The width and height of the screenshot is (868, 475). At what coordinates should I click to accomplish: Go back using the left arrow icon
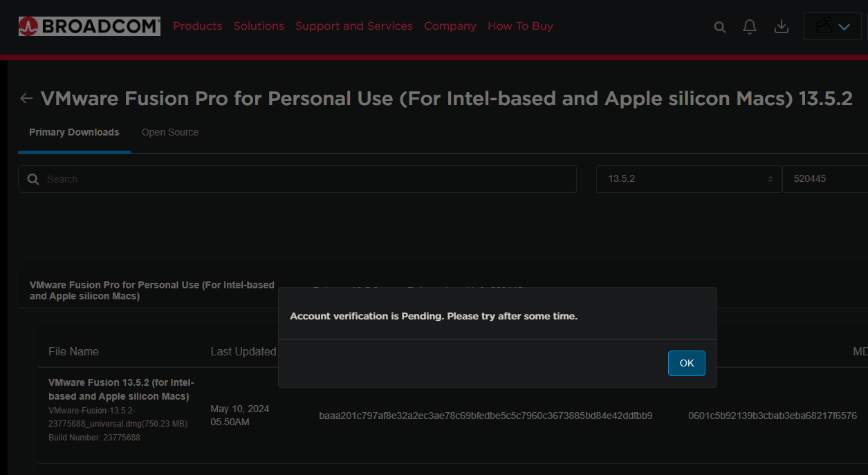point(26,98)
